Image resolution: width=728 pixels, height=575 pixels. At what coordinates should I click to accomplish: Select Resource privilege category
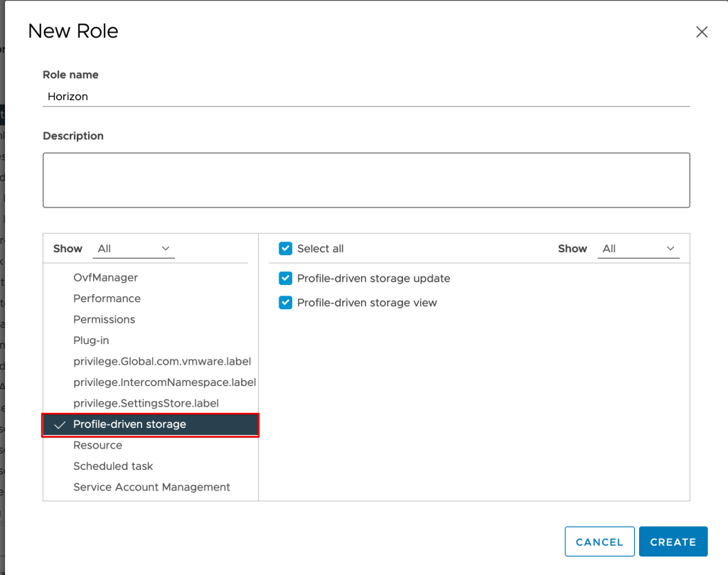click(x=97, y=446)
